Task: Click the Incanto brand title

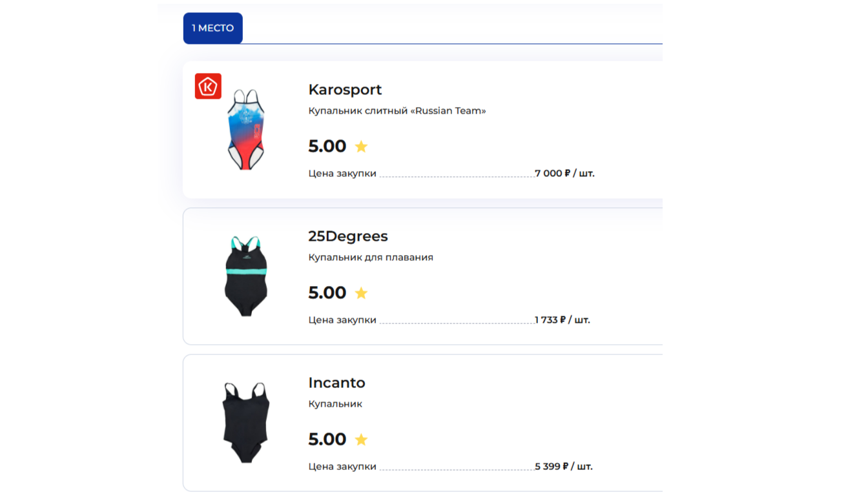Action: 336,383
